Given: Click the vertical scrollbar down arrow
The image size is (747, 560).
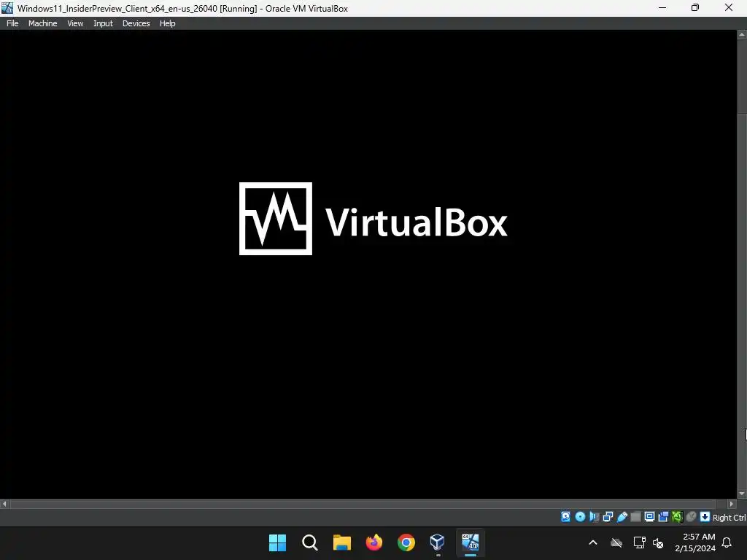Looking at the screenshot, I should point(742,494).
